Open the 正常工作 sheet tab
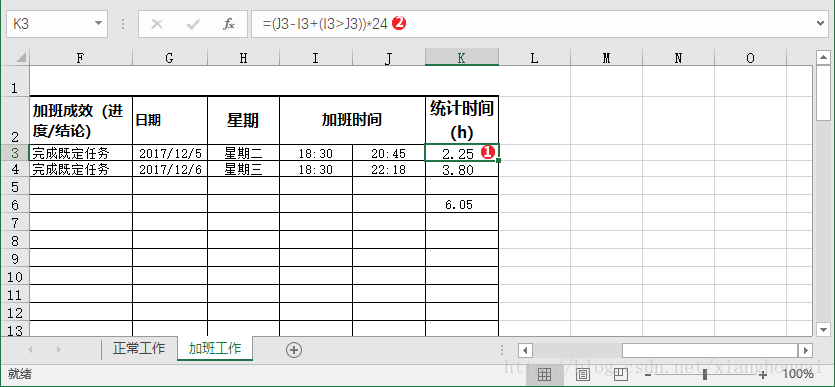Screen dimensions: 835x387 tap(139, 349)
